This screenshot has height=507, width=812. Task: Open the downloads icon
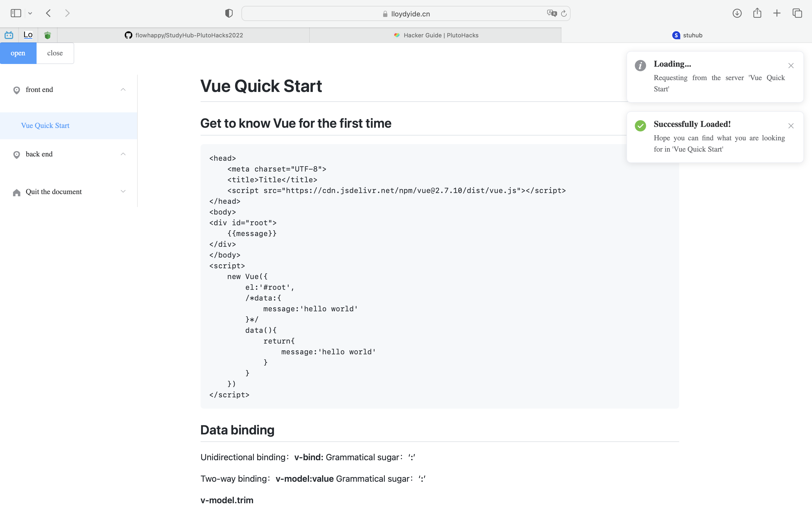click(737, 13)
